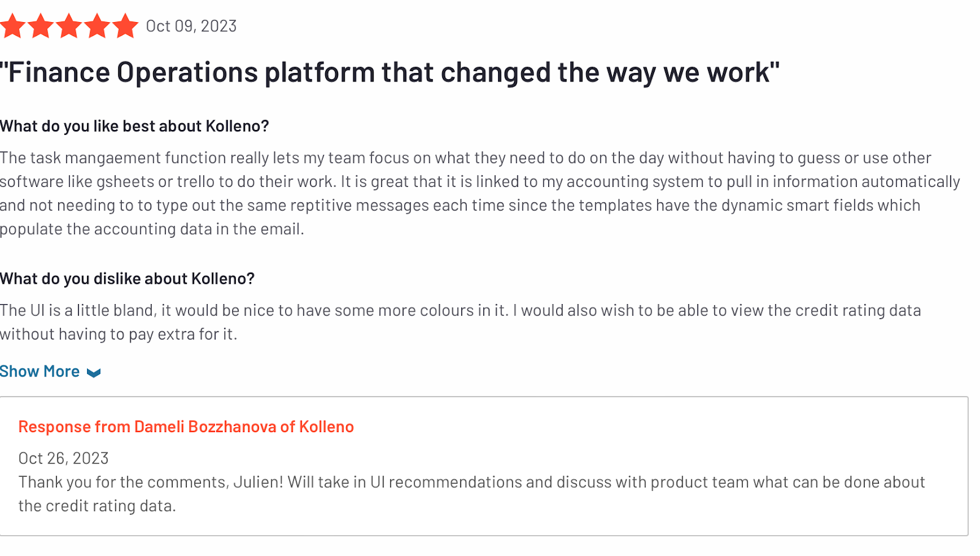The image size is (980, 556).
Task: Click the chevron icon beside Show More
Action: point(94,373)
